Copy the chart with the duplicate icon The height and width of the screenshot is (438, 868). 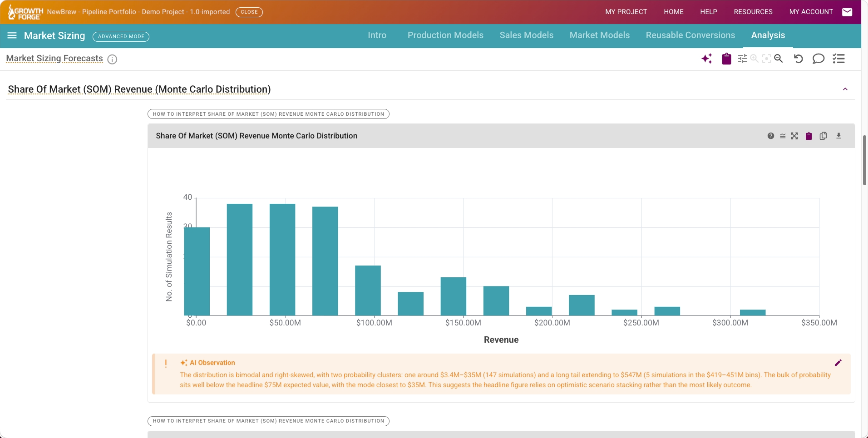tap(823, 136)
